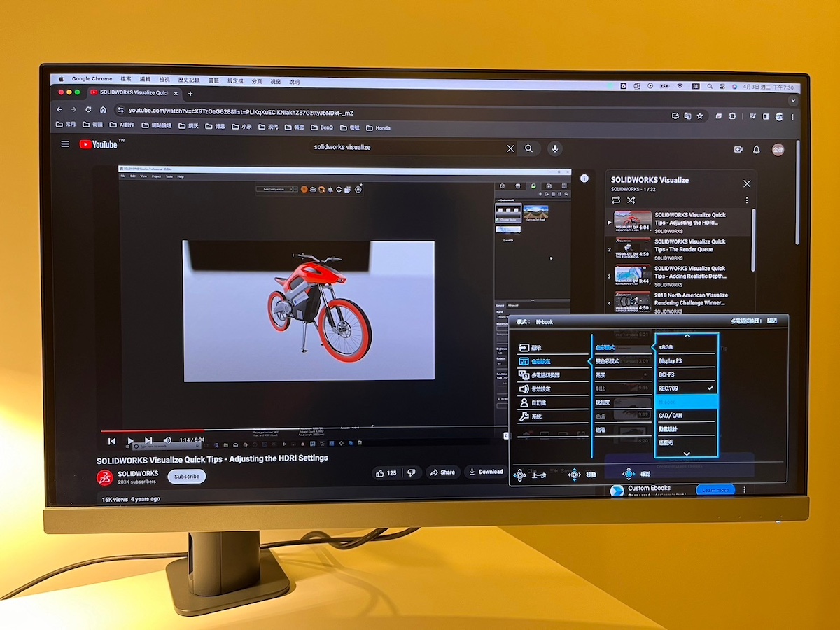Close the SOLIDWORKS Visualize playlist panel
This screenshot has width=840, height=630.
tap(747, 183)
